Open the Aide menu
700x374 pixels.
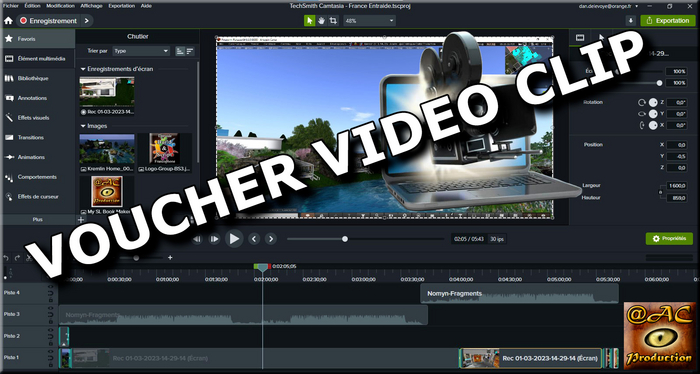[x=146, y=6]
